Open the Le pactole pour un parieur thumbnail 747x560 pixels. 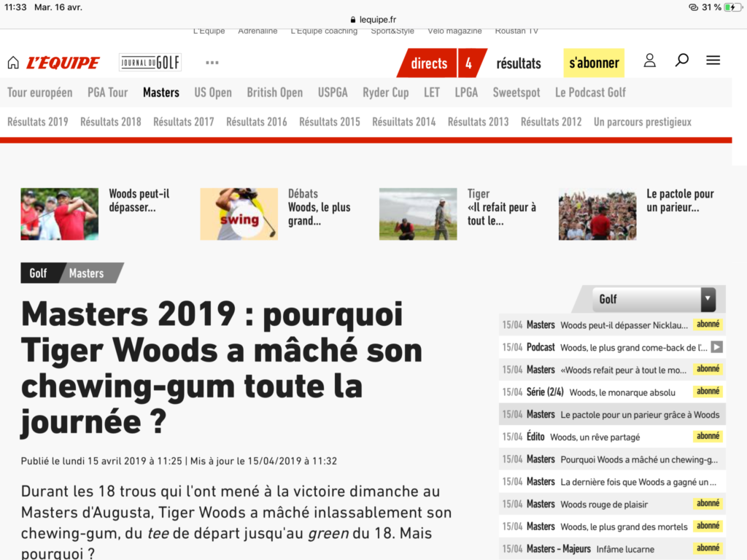tap(597, 214)
